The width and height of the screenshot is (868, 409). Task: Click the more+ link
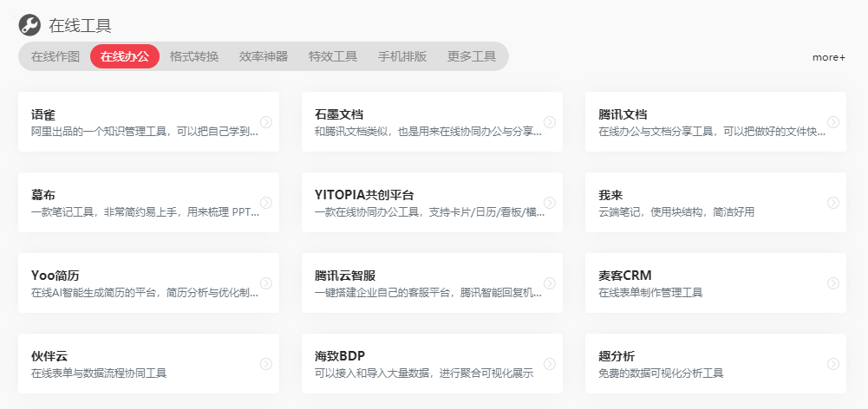829,57
